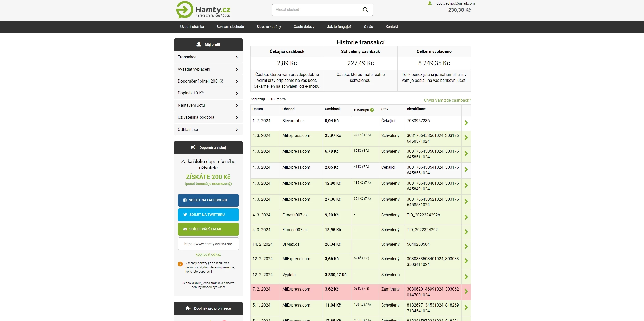Open details arrow for 12,98 Kč AliExpress row
The image size is (644, 321).
pos(466,185)
